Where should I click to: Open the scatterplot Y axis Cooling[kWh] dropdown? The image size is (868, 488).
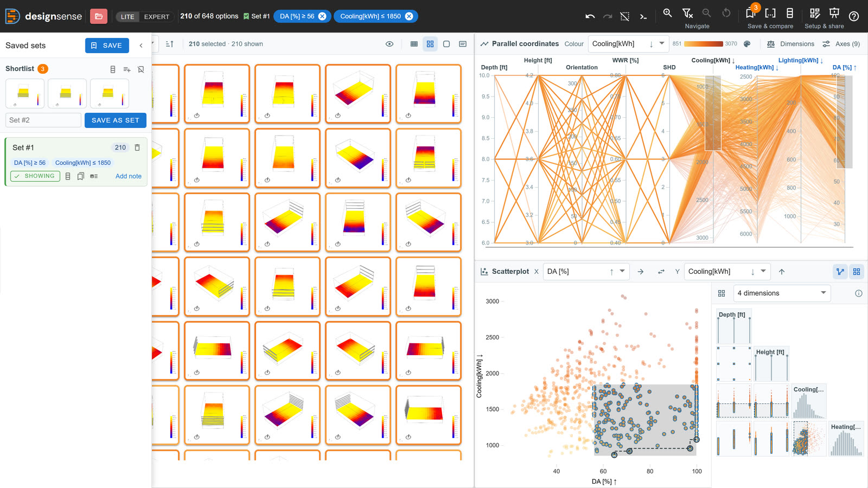727,272
